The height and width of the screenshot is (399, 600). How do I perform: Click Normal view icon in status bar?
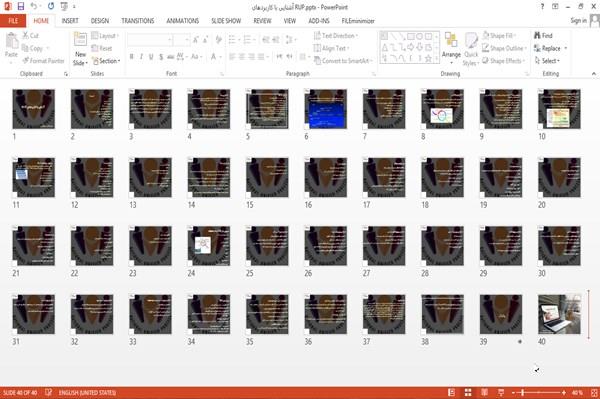pos(452,392)
